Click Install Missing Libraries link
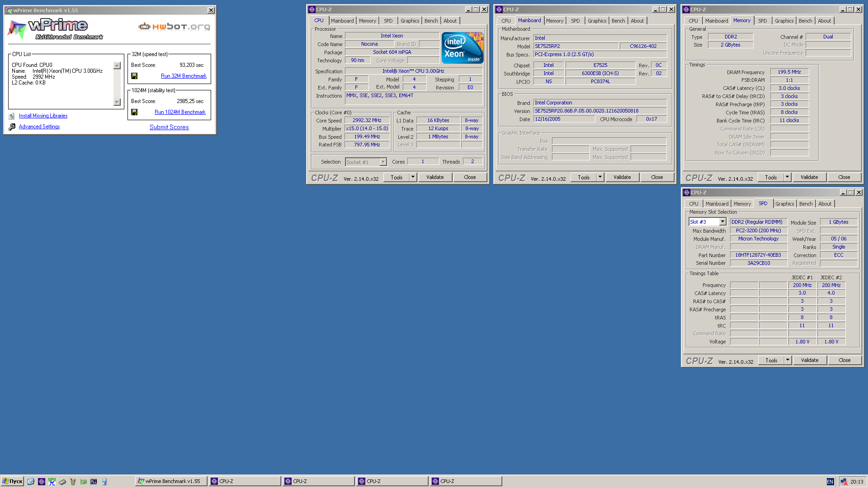The image size is (868, 488). click(43, 116)
